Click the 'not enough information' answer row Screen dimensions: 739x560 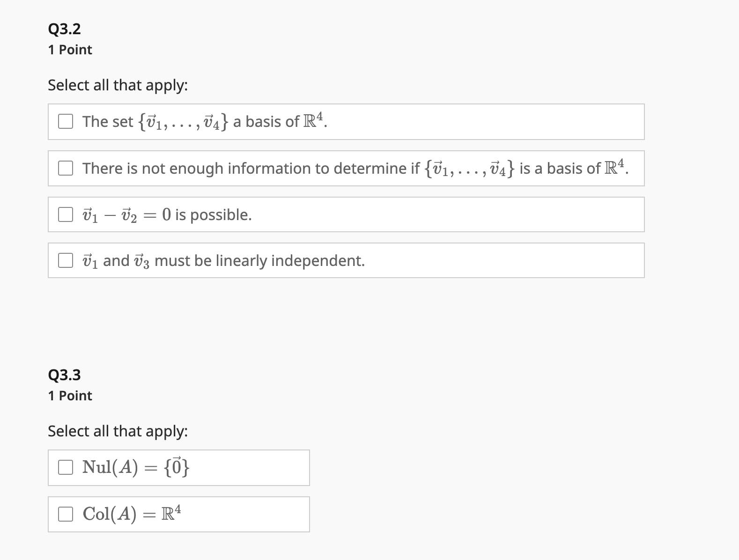(328, 168)
